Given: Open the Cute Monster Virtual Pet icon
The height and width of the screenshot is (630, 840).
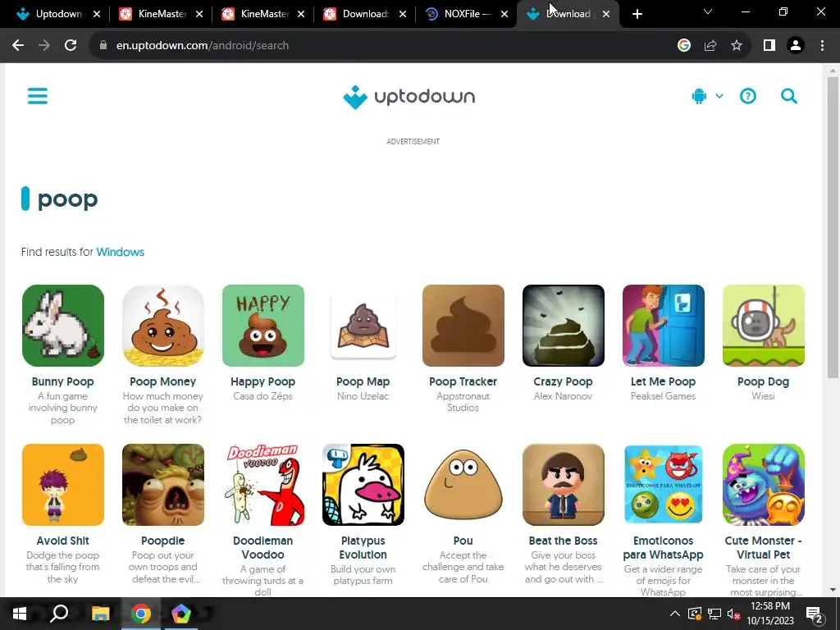Looking at the screenshot, I should (764, 485).
